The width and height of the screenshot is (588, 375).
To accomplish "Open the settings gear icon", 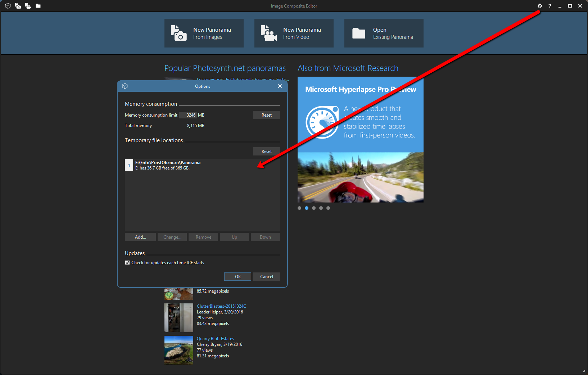I will (x=539, y=6).
